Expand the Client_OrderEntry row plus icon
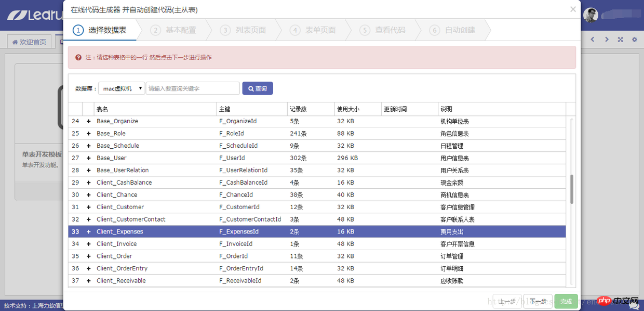This screenshot has height=311, width=644. click(x=88, y=268)
